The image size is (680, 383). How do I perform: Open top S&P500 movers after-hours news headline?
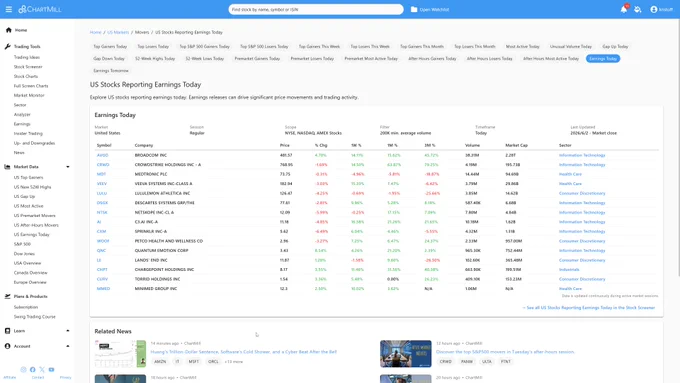tap(505, 352)
